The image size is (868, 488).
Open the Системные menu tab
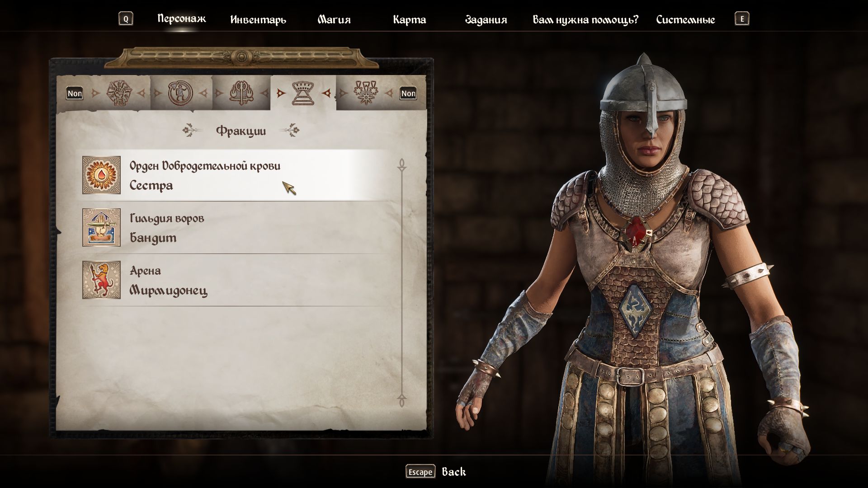tap(685, 19)
